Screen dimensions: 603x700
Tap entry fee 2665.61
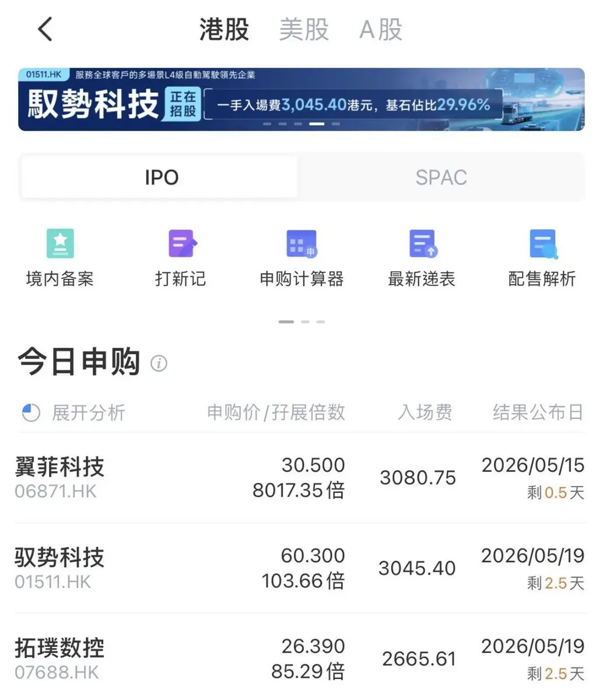click(x=419, y=659)
